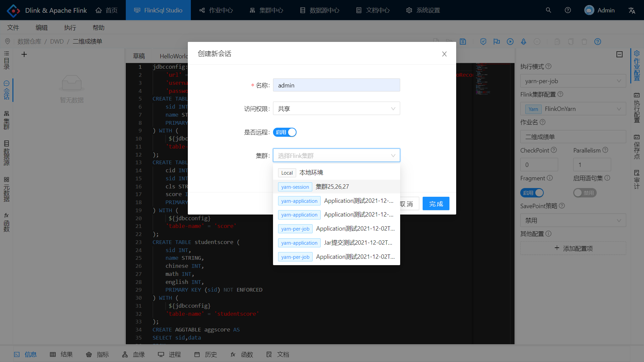Open the 访问权限 dropdown showing 共享
This screenshot has height=362, width=644.
coord(336,108)
